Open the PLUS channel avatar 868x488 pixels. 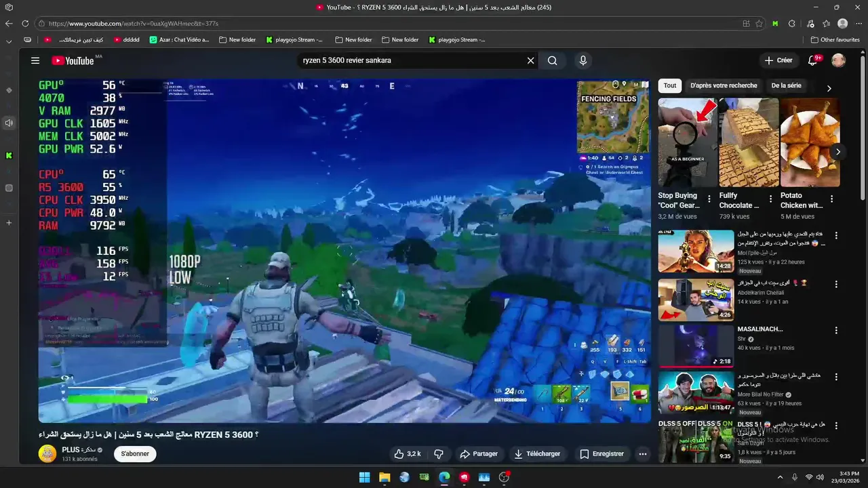47,453
